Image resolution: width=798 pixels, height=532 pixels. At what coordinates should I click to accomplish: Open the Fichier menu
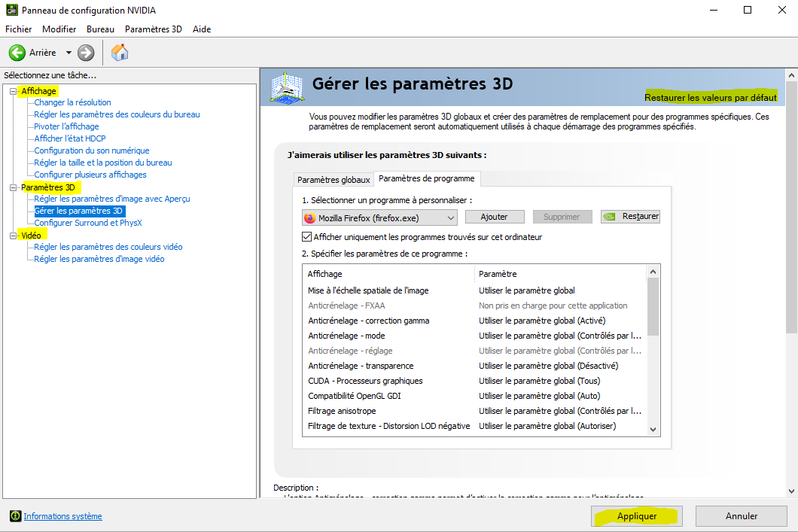coord(18,29)
